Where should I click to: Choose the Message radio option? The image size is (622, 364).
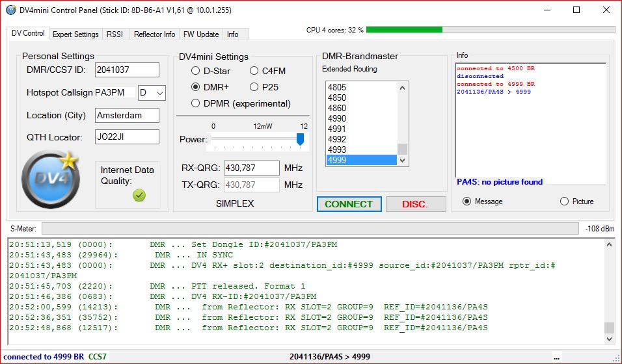coord(467,201)
